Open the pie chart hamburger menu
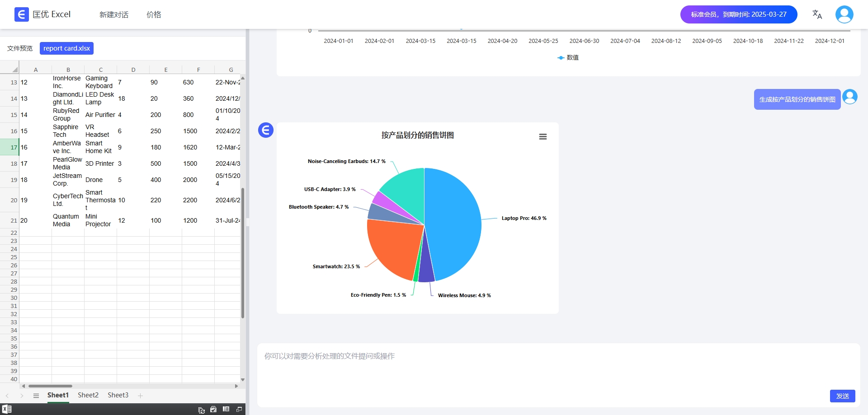868x415 pixels. point(543,136)
